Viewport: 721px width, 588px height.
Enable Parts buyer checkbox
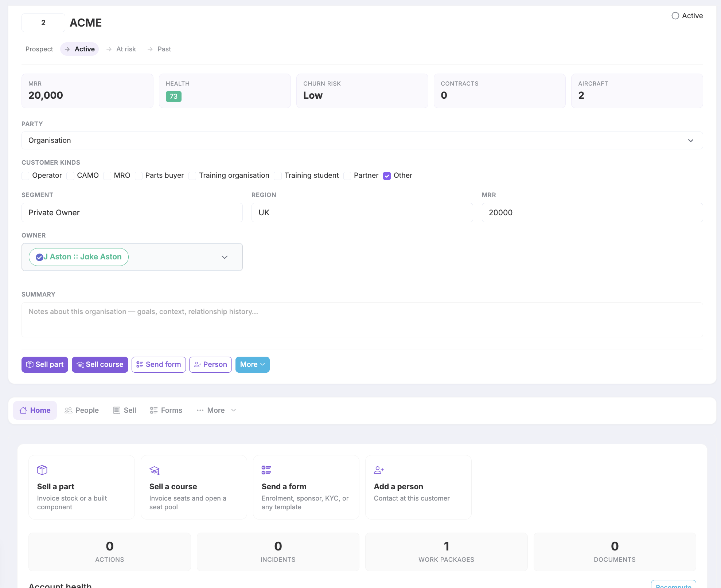pos(139,176)
